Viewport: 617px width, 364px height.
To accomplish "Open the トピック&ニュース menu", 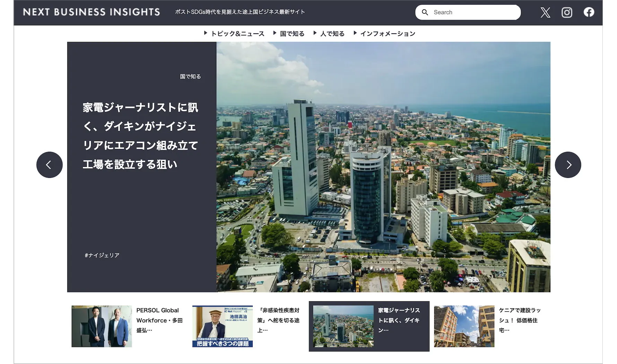I will [237, 34].
